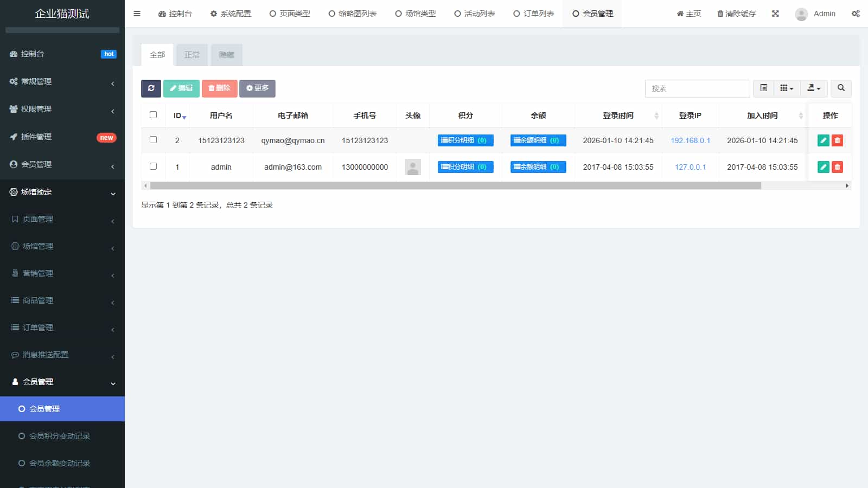Click the 搜索 search input field
Viewport: 868px width, 488px height.
tap(697, 88)
